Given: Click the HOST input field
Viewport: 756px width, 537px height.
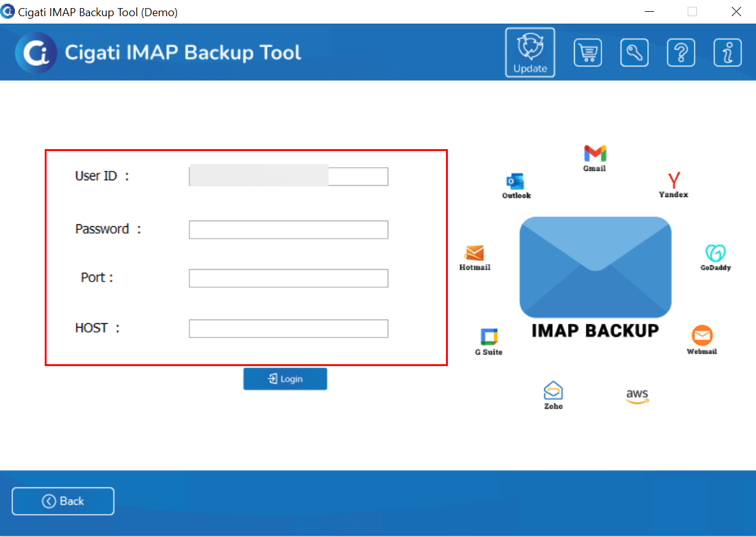Looking at the screenshot, I should [288, 329].
